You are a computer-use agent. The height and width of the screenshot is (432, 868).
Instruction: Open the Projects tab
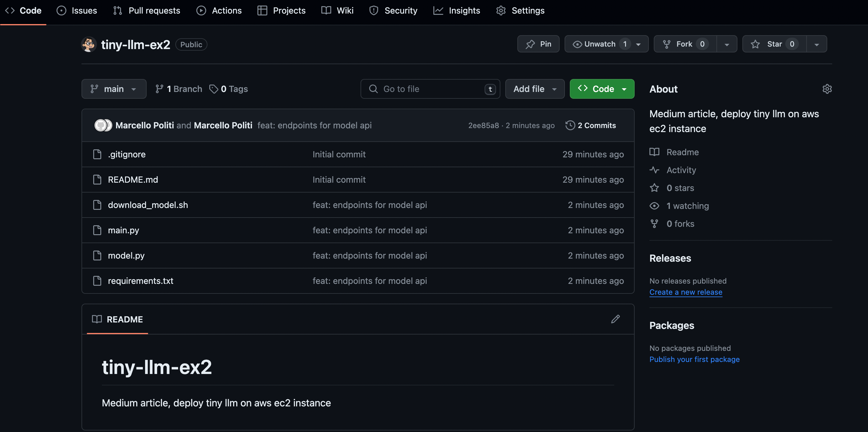(x=281, y=10)
